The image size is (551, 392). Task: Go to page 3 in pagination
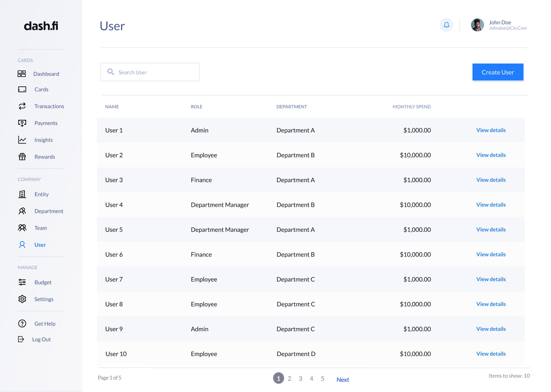[x=300, y=379]
